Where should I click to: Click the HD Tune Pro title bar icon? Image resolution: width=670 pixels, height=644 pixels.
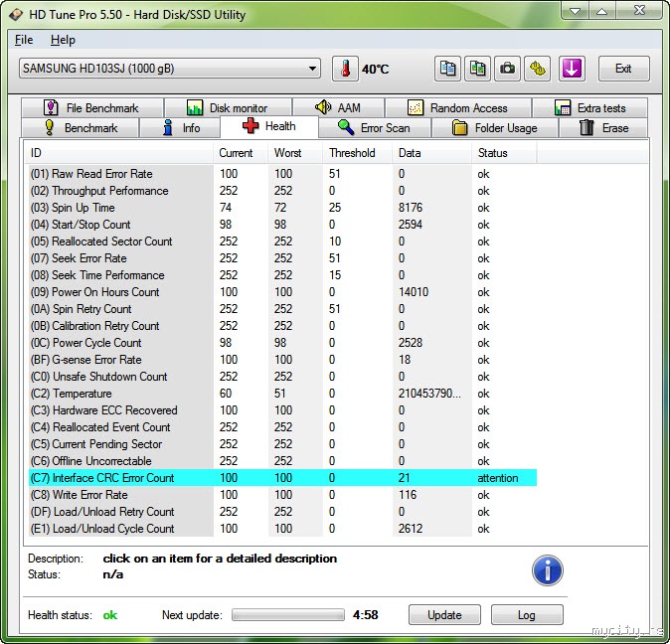16,15
